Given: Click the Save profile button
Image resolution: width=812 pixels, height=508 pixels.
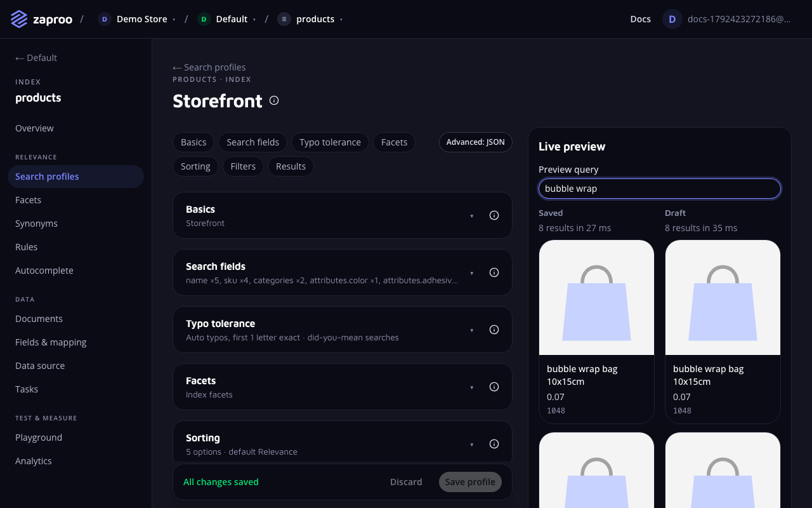Looking at the screenshot, I should [x=470, y=482].
